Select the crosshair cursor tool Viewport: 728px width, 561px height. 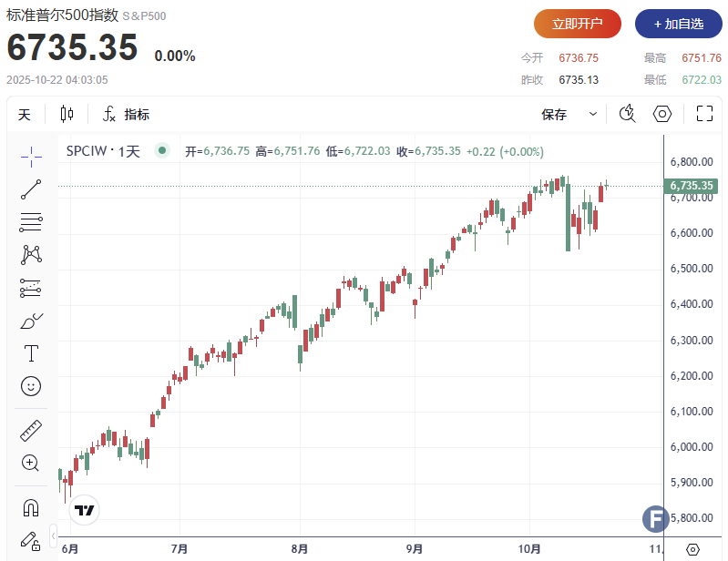[31, 157]
